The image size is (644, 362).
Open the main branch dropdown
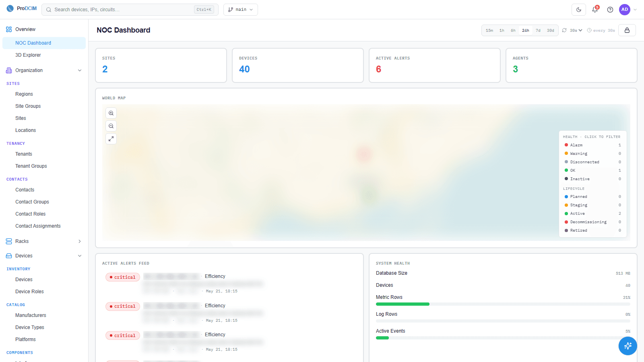point(241,10)
